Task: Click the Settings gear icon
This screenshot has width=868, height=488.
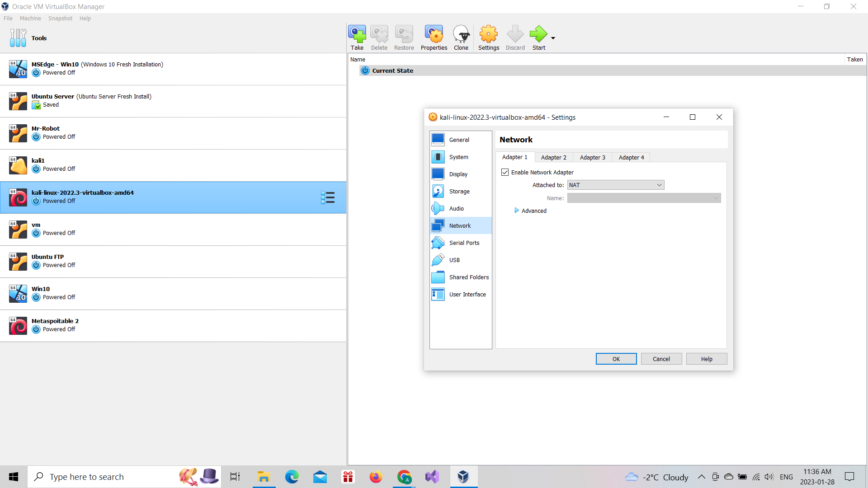Action: point(489,38)
